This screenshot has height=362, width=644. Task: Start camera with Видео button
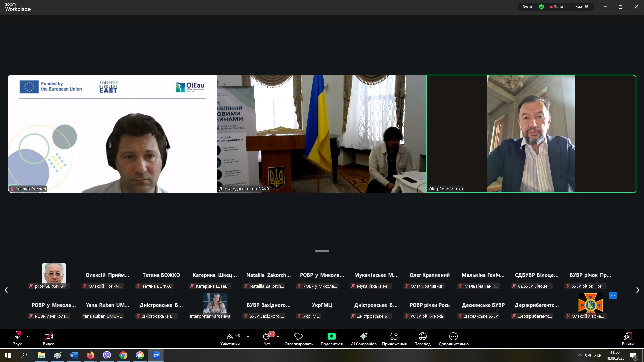click(x=49, y=338)
